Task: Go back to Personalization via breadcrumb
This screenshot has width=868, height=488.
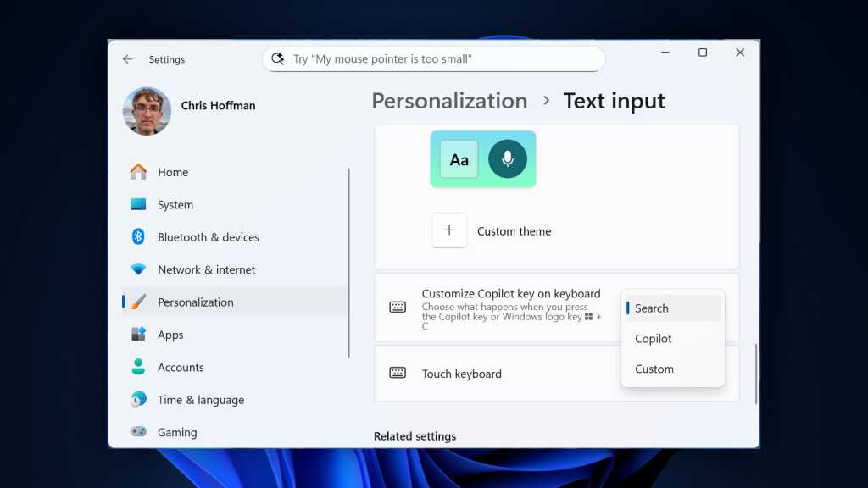Action: [x=449, y=101]
